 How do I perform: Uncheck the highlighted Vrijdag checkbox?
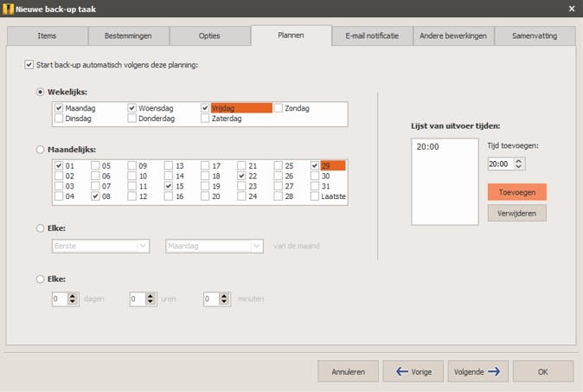click(x=205, y=108)
